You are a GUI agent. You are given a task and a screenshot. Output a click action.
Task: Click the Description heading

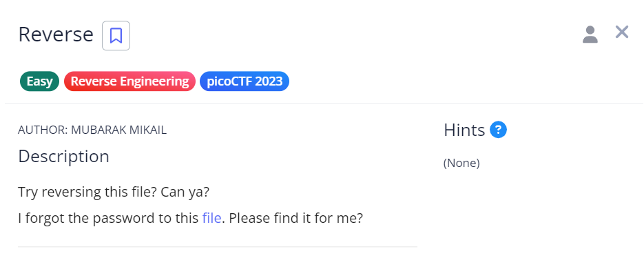point(63,157)
